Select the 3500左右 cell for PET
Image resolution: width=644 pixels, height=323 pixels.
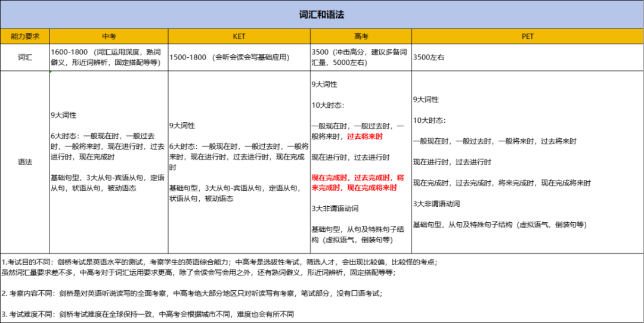(x=528, y=57)
